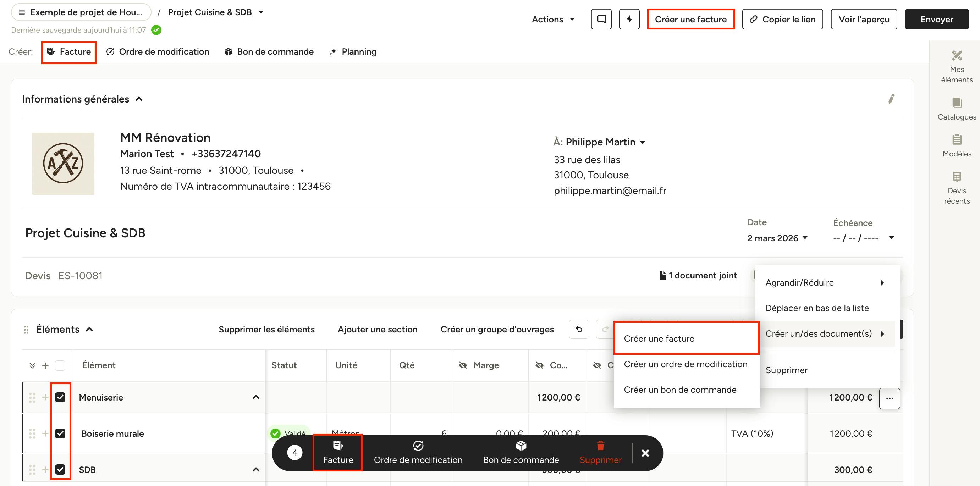Delete selection with the red Supprimer trash
Image resolution: width=980 pixels, height=486 pixels.
[x=600, y=453]
